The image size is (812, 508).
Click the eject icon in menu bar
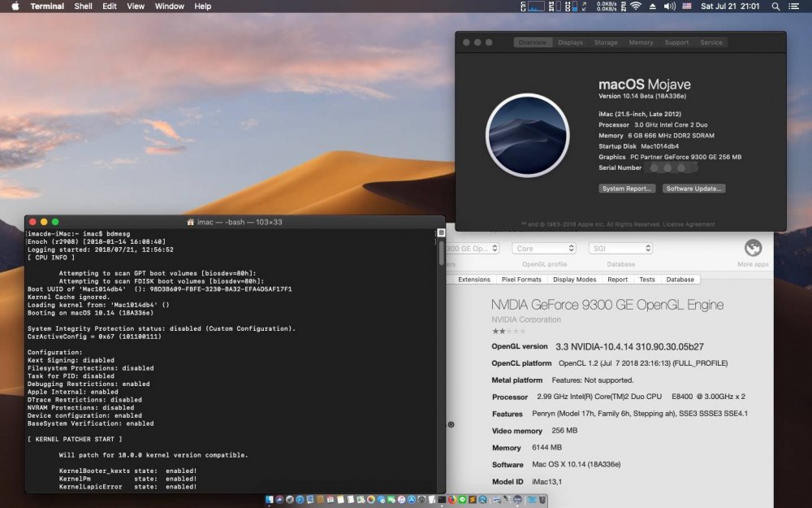pos(653,7)
